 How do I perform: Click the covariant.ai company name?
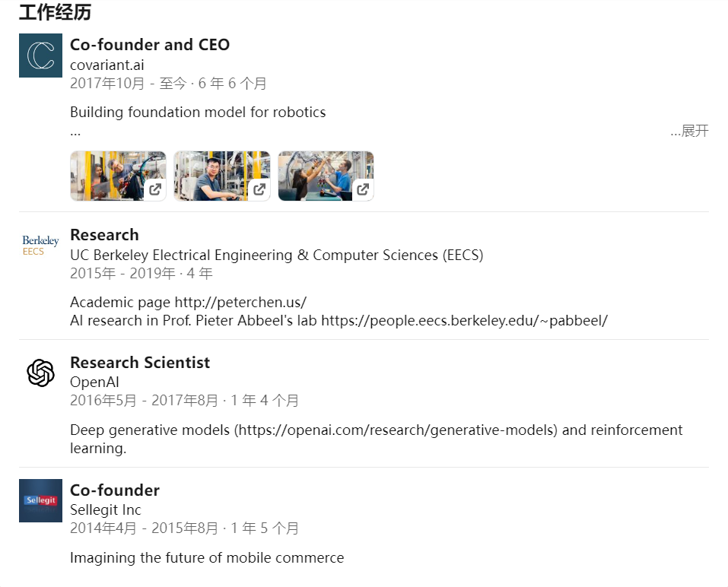[x=106, y=65]
